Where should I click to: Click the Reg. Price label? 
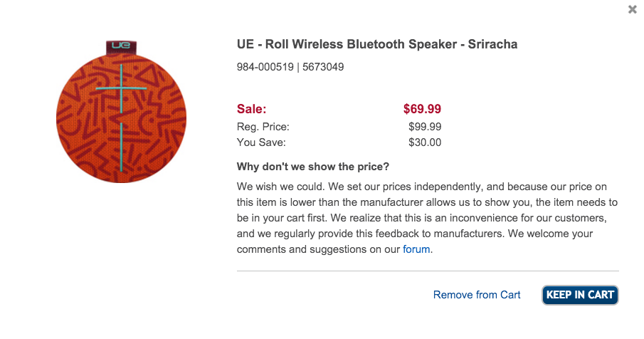pyautogui.click(x=263, y=127)
